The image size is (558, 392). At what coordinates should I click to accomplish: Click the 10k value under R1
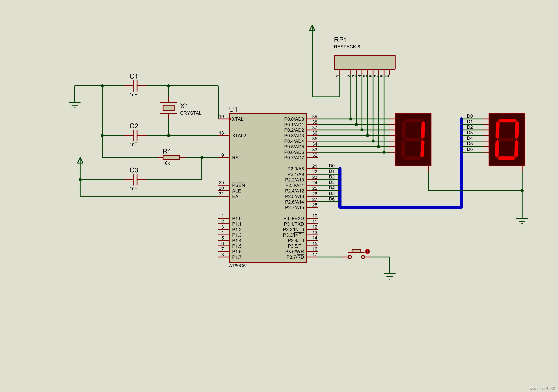166,163
